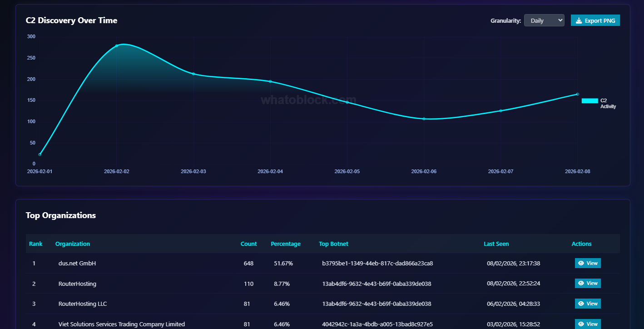Toggle the C2 Activity series in the legend
Viewport: 644px width, 329px height.
[x=599, y=103]
